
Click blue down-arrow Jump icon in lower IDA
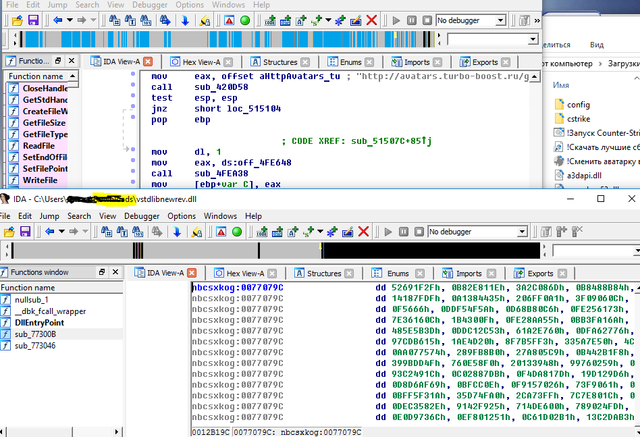(177, 232)
